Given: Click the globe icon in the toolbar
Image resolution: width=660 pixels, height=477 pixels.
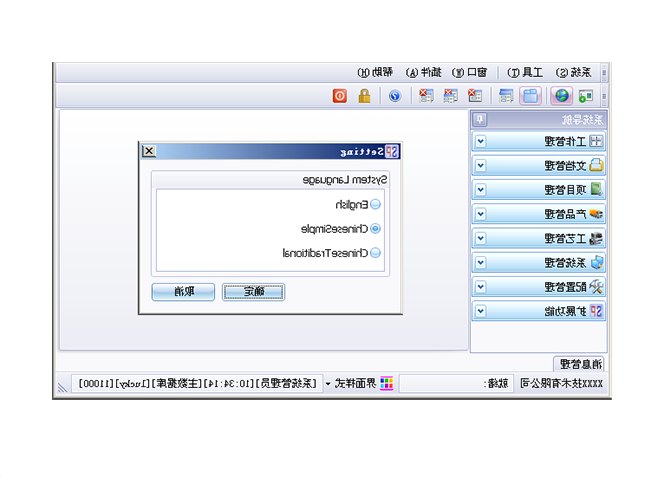Looking at the screenshot, I should point(561,96).
